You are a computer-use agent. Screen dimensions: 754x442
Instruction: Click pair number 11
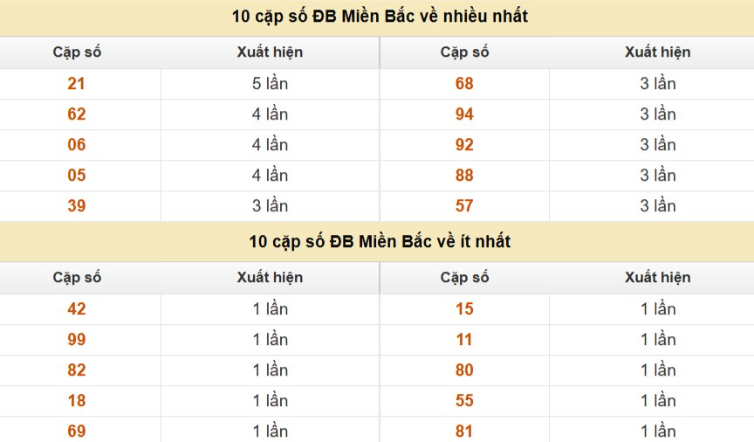464,340
